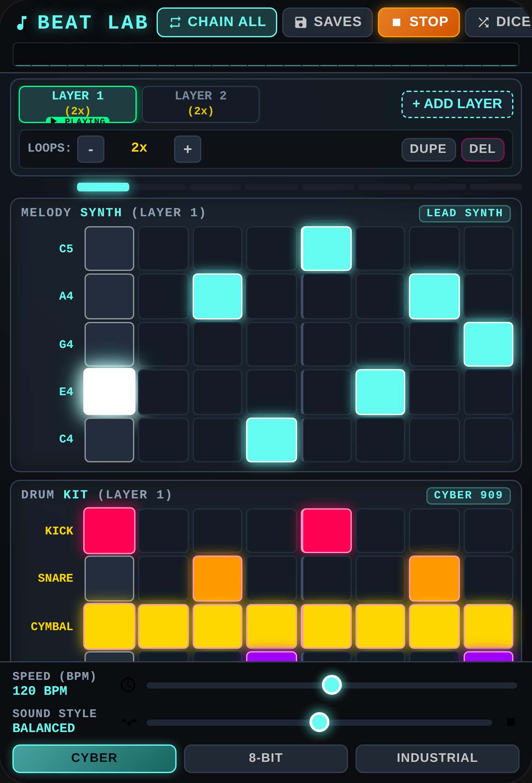The width and height of the screenshot is (532, 783).
Task: Click the wave icon beside Sound Style slider
Action: pyautogui.click(x=129, y=722)
